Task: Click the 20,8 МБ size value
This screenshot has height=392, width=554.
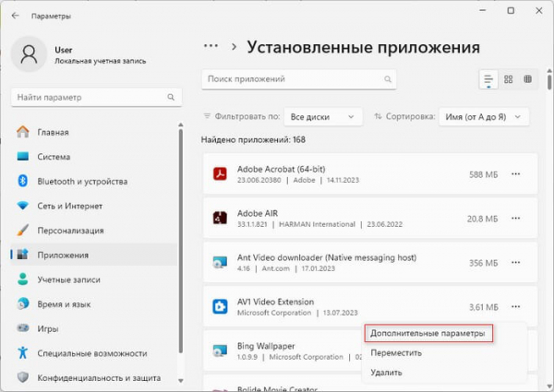Action: [x=482, y=219]
